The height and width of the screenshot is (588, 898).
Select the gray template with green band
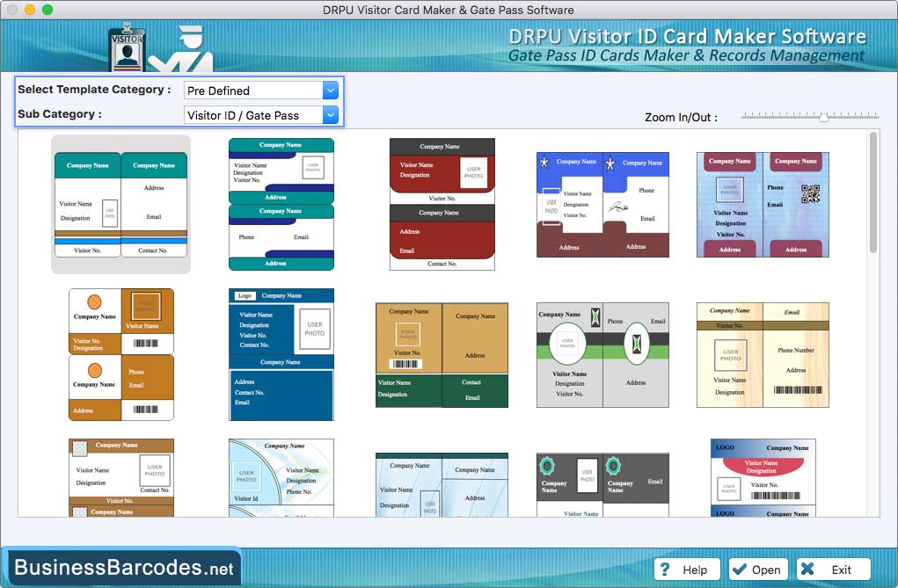[x=602, y=355]
